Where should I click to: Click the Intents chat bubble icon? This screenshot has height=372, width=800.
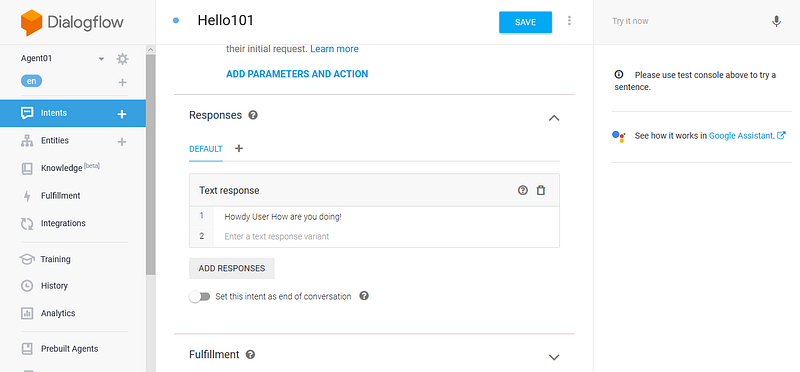click(x=27, y=113)
